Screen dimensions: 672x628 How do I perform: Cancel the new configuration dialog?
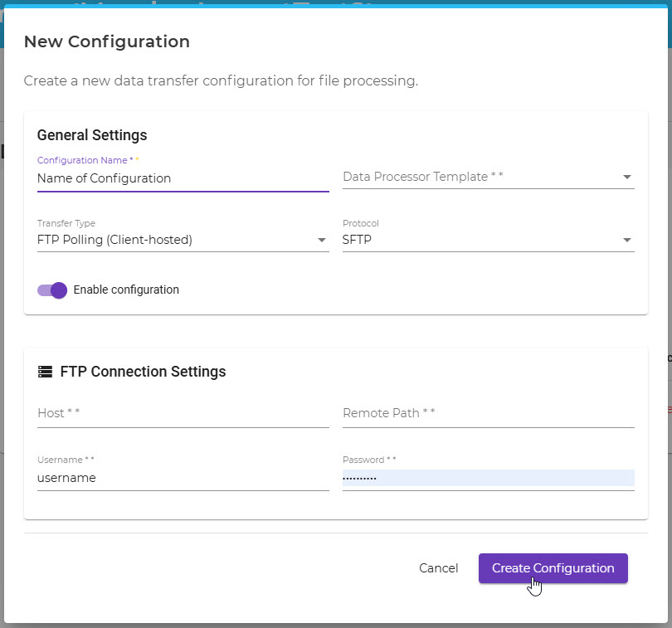pos(438,568)
